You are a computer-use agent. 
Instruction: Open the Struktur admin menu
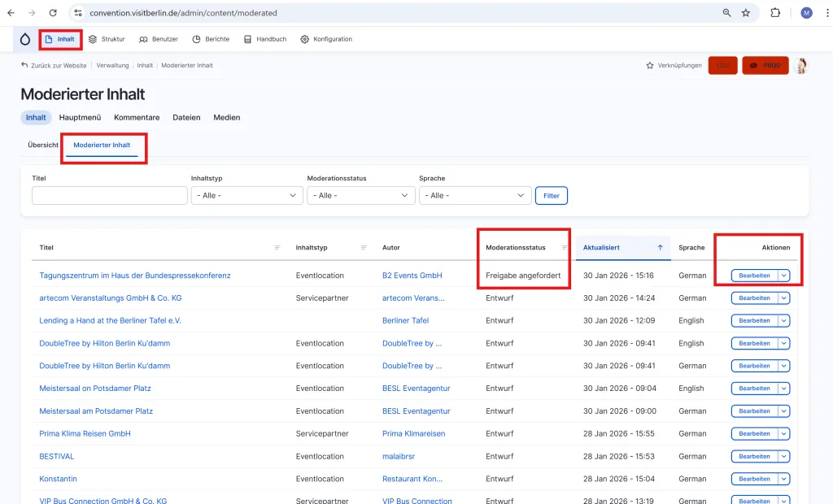click(x=107, y=39)
